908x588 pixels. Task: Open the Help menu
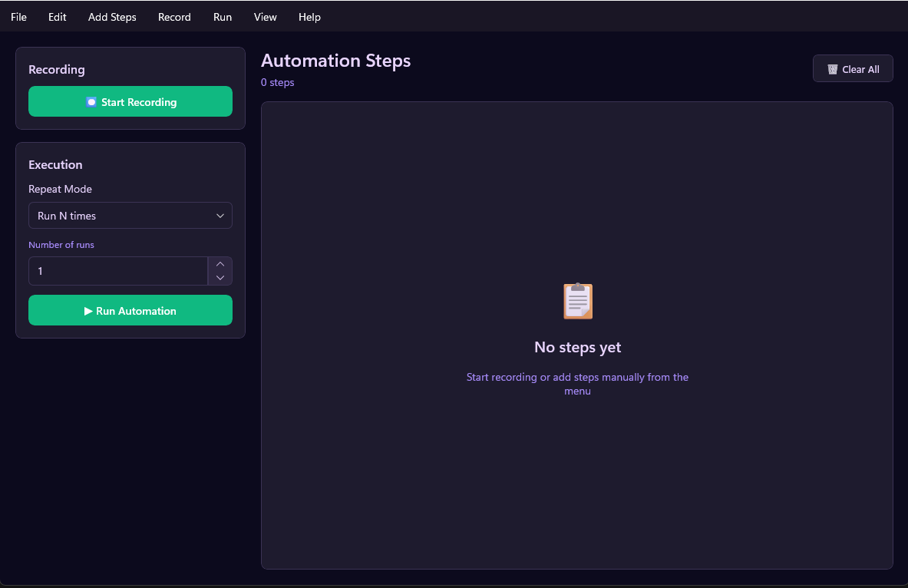[x=309, y=16]
